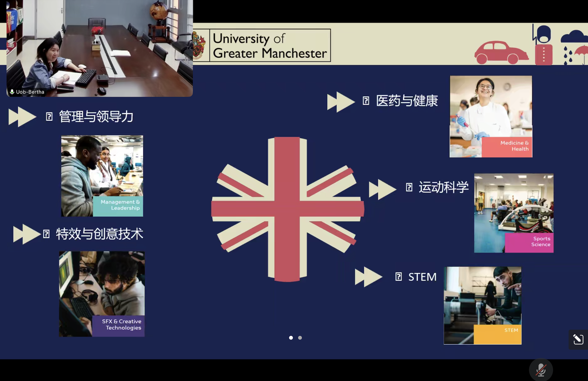This screenshot has width=588, height=381.
Task: Click the 运动科学 heading text
Action: [443, 187]
